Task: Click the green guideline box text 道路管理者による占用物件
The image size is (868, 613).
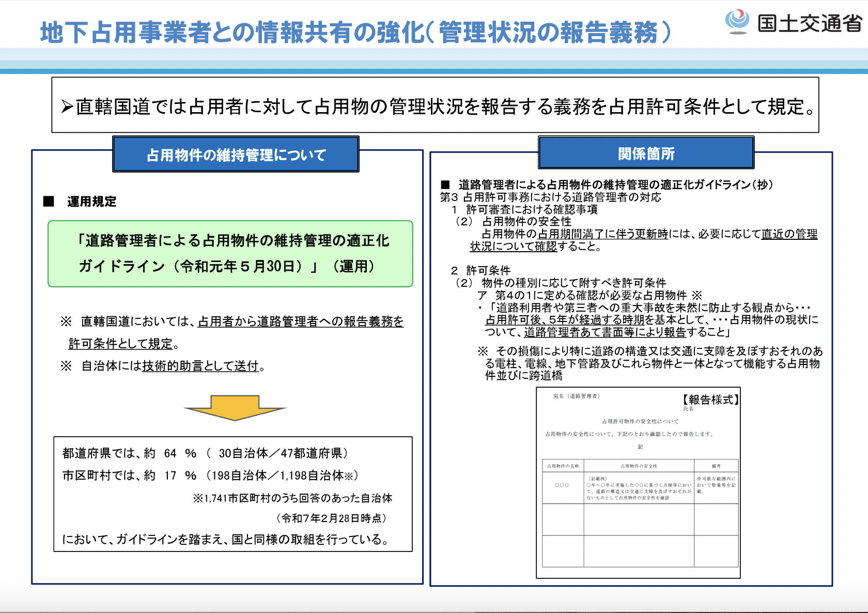Action: pos(234,240)
